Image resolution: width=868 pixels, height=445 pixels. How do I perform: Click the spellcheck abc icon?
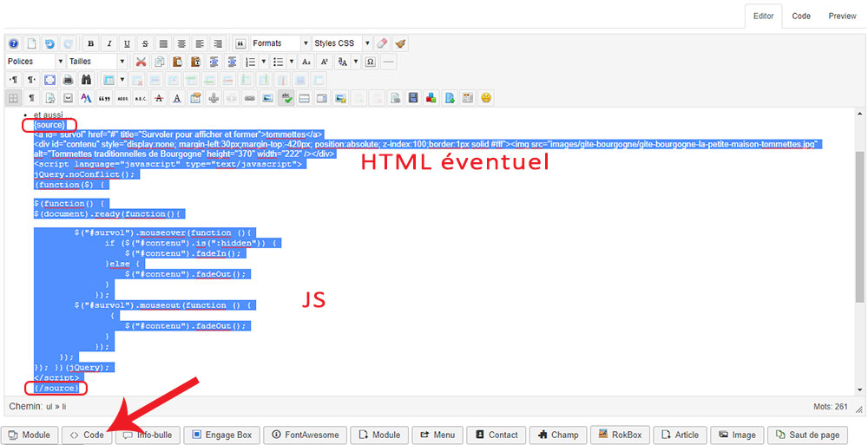coord(286,98)
